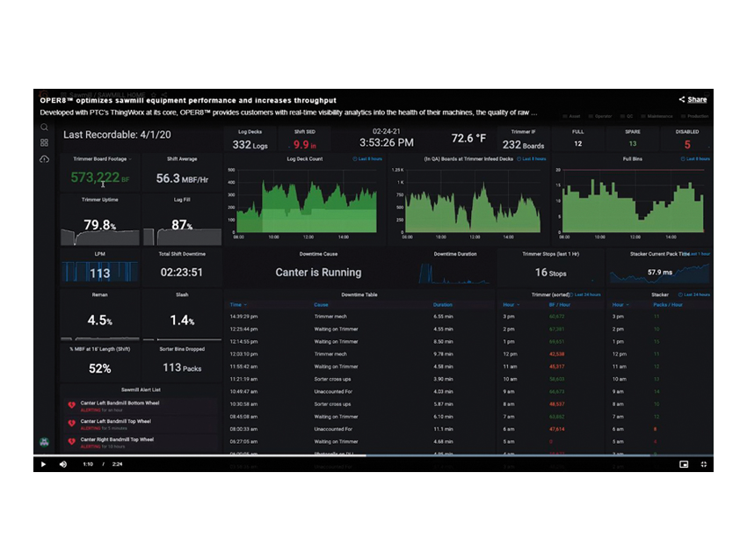This screenshot has width=747, height=560.
Task: Open the dashboards grid icon in sidebar
Action: 44,143
